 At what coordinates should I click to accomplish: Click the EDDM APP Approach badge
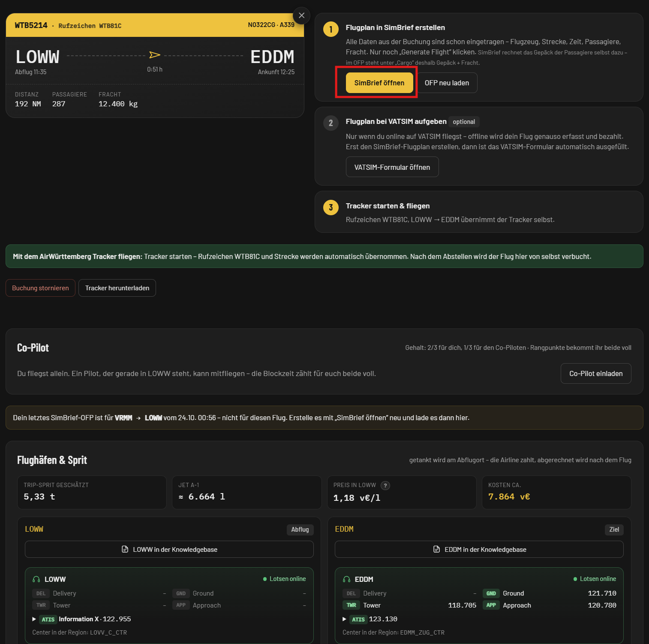(491, 605)
